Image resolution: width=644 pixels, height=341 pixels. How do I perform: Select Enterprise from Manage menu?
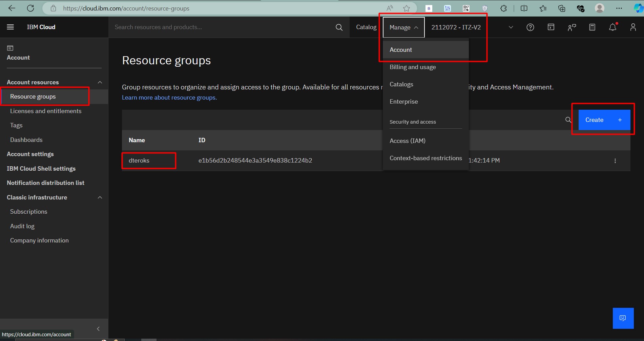(425, 102)
